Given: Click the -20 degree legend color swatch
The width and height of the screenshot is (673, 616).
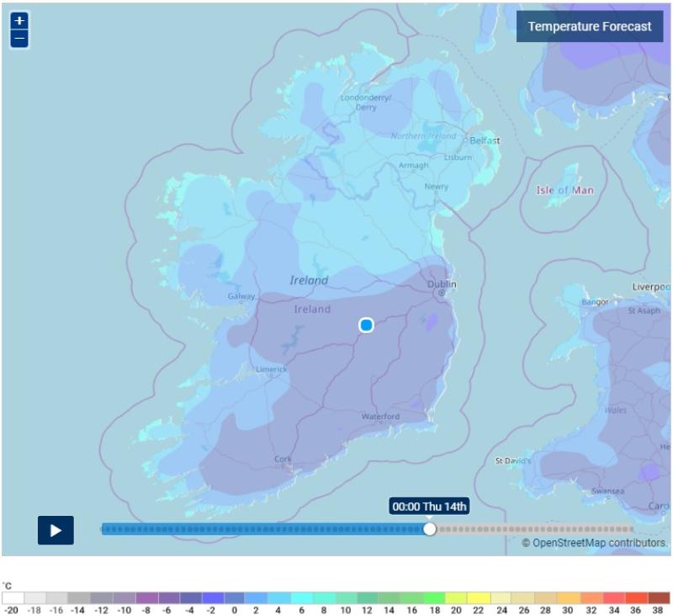Looking at the screenshot, I should (x=13, y=597).
